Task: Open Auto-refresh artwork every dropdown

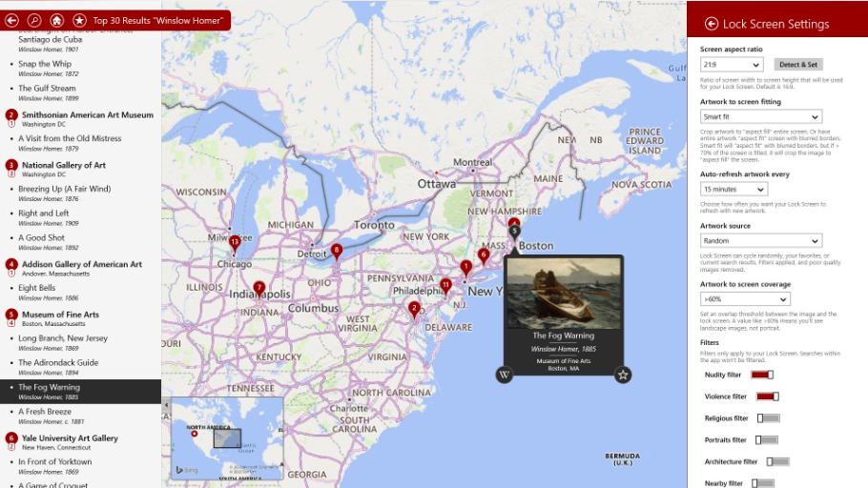Action: 734,190
